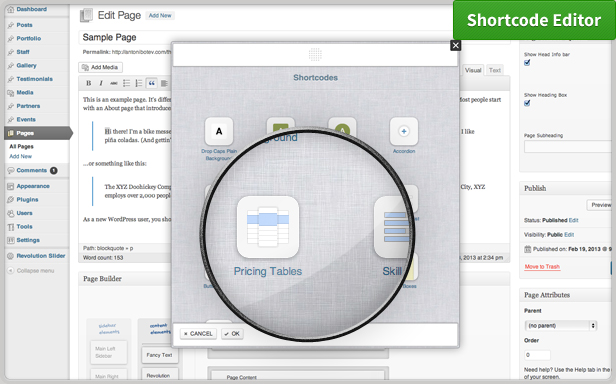The image size is (616, 384).
Task: Open the Portfolio section
Action: 28,38
